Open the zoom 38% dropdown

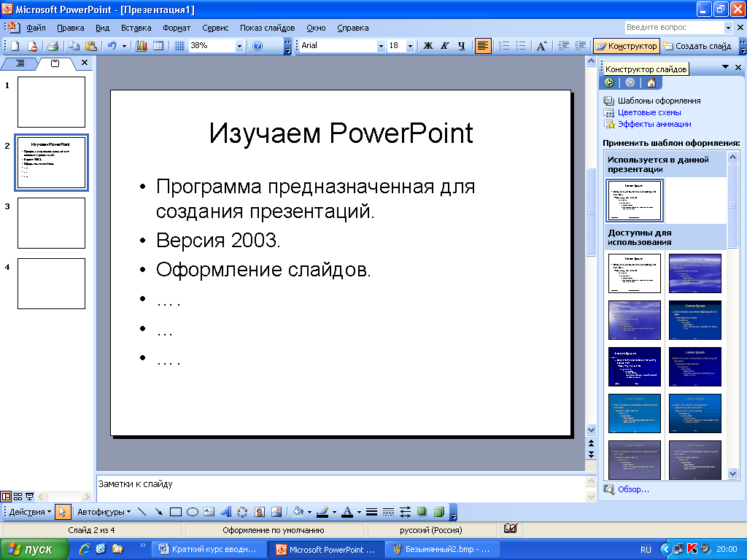tap(239, 46)
